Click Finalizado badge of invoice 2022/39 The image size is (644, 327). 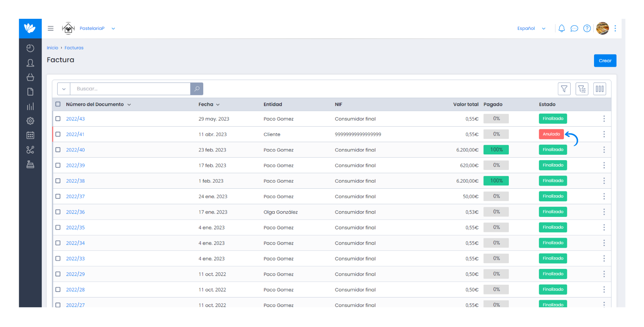[x=553, y=165]
